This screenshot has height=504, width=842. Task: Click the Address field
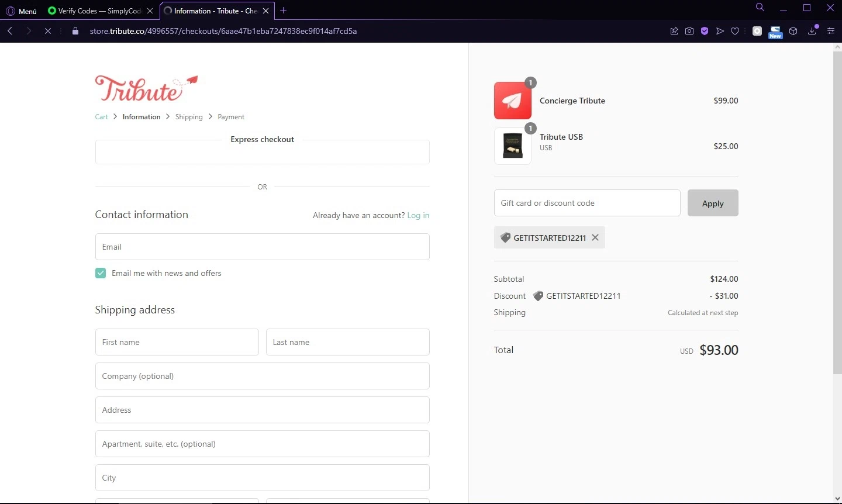coord(262,410)
